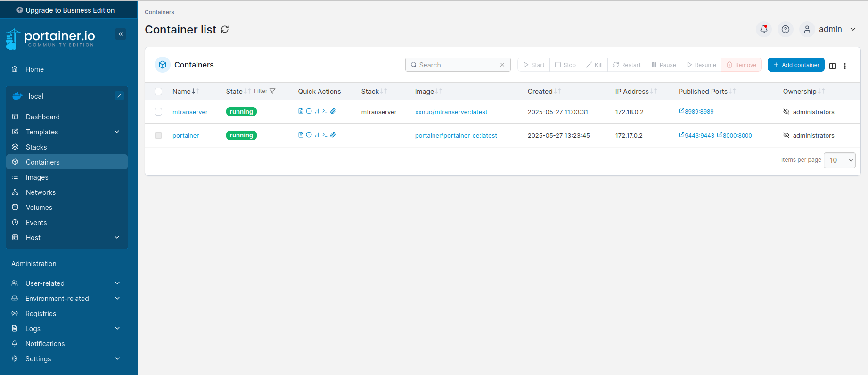Open Volumes in sidebar
The image size is (868, 375).
click(x=67, y=207)
